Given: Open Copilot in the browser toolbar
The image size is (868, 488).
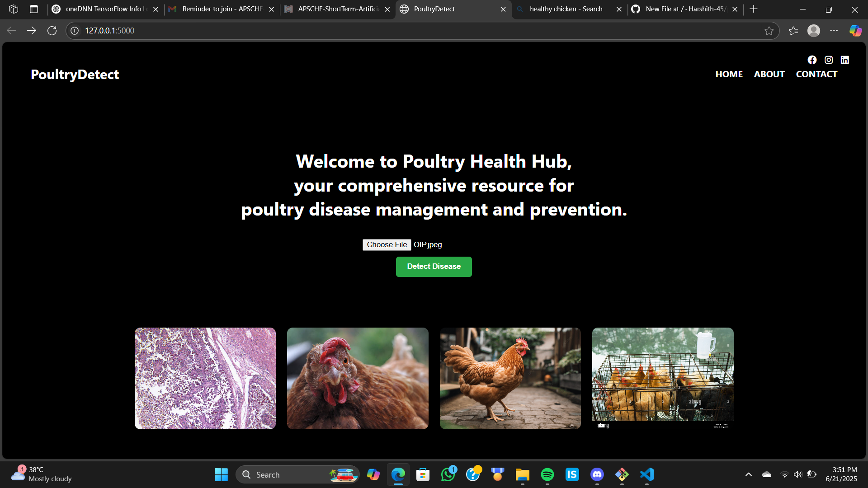Looking at the screenshot, I should point(855,30).
